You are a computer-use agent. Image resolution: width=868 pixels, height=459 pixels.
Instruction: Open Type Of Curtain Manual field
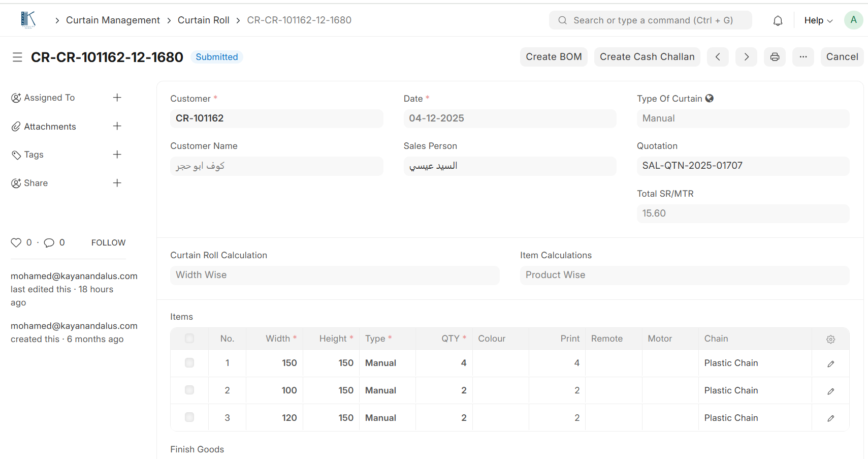pyautogui.click(x=743, y=118)
